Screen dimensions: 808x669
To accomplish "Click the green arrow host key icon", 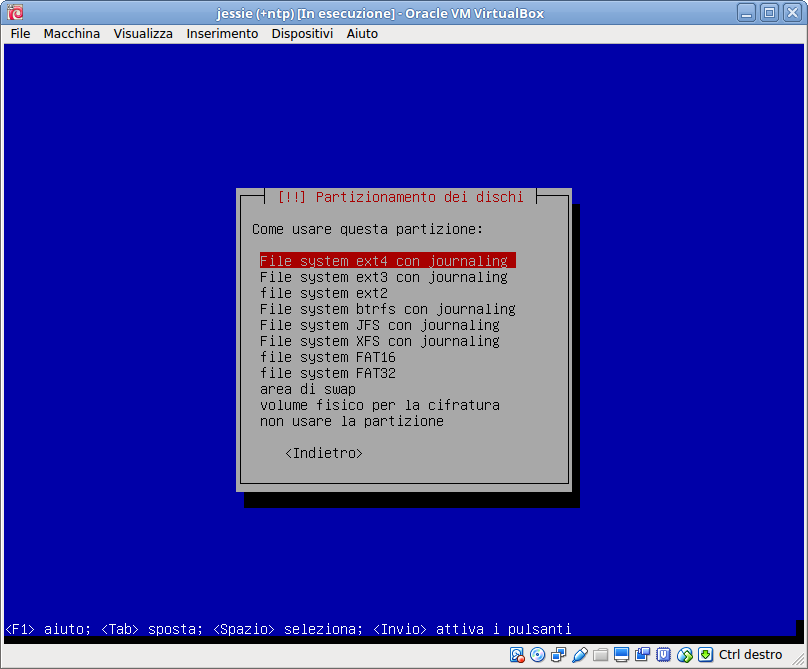I will tap(705, 655).
